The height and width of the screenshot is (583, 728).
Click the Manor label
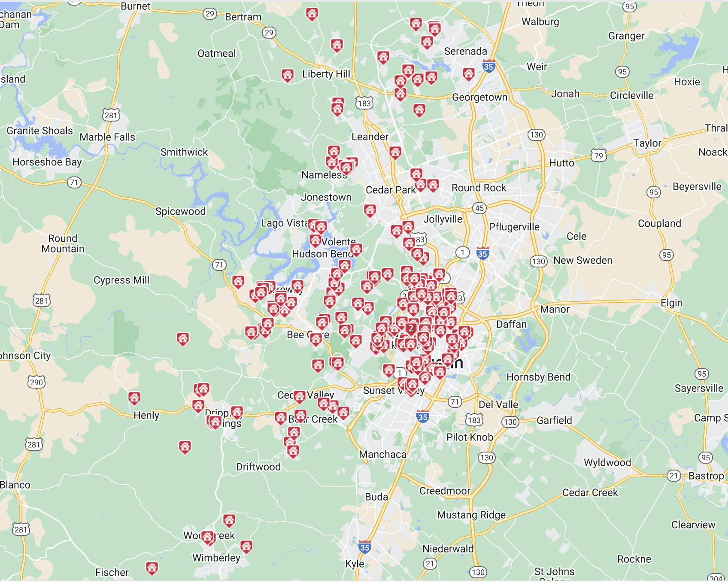(x=555, y=310)
